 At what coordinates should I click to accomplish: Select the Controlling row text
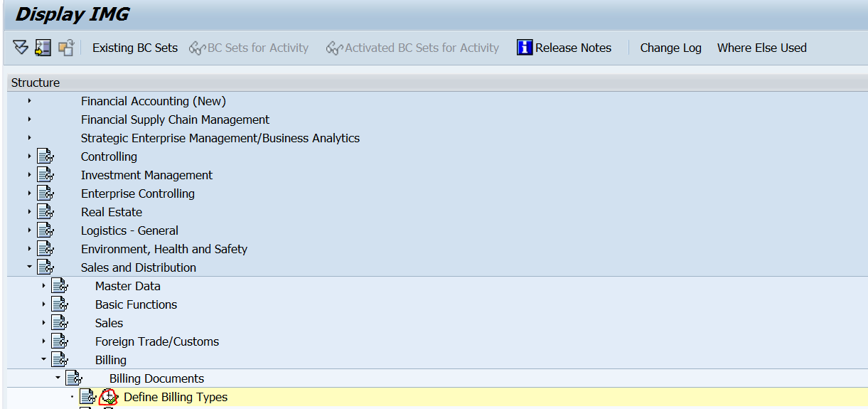pyautogui.click(x=109, y=156)
